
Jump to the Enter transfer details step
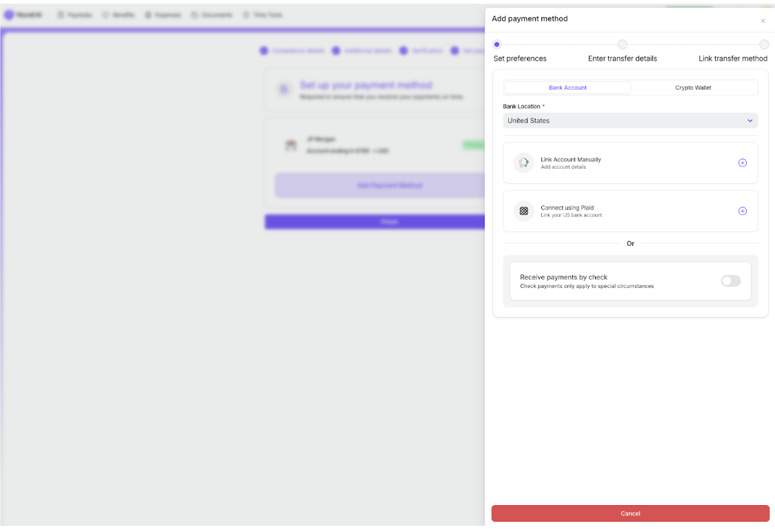[623, 44]
